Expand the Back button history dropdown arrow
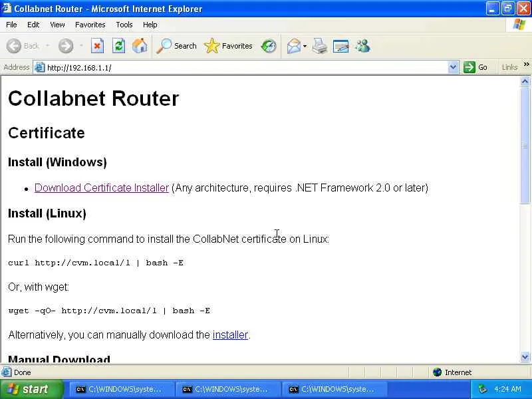 [x=48, y=45]
